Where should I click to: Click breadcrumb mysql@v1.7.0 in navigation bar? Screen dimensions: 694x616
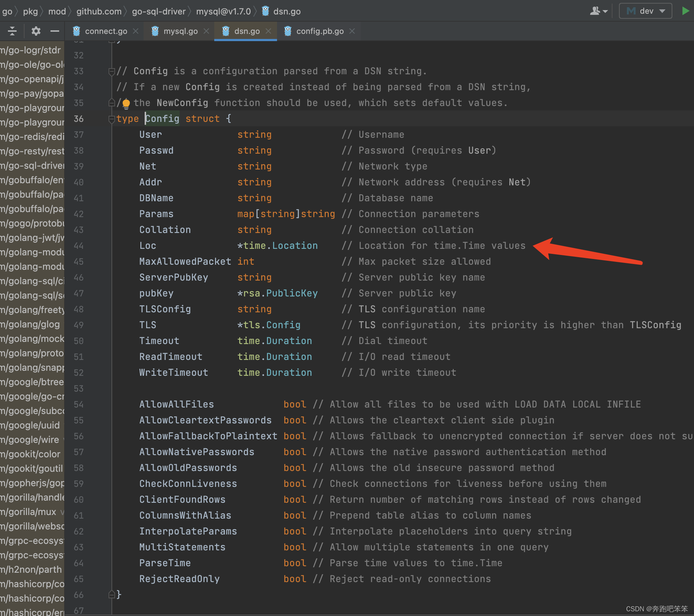223,11
